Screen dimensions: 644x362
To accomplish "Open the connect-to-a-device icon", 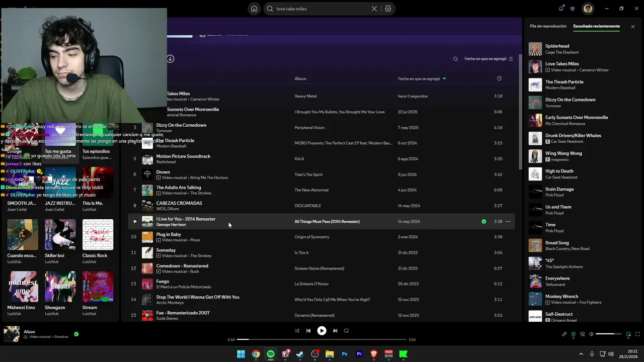I will (x=582, y=334).
